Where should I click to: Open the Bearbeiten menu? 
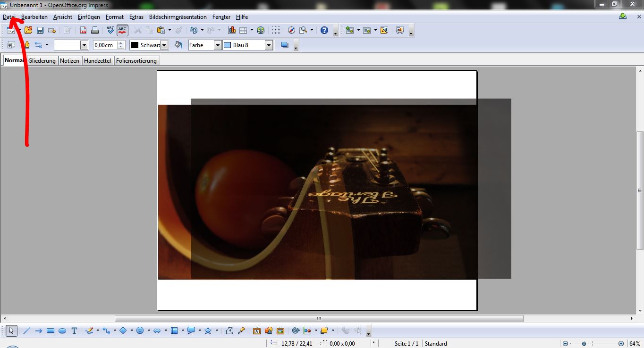click(x=34, y=17)
